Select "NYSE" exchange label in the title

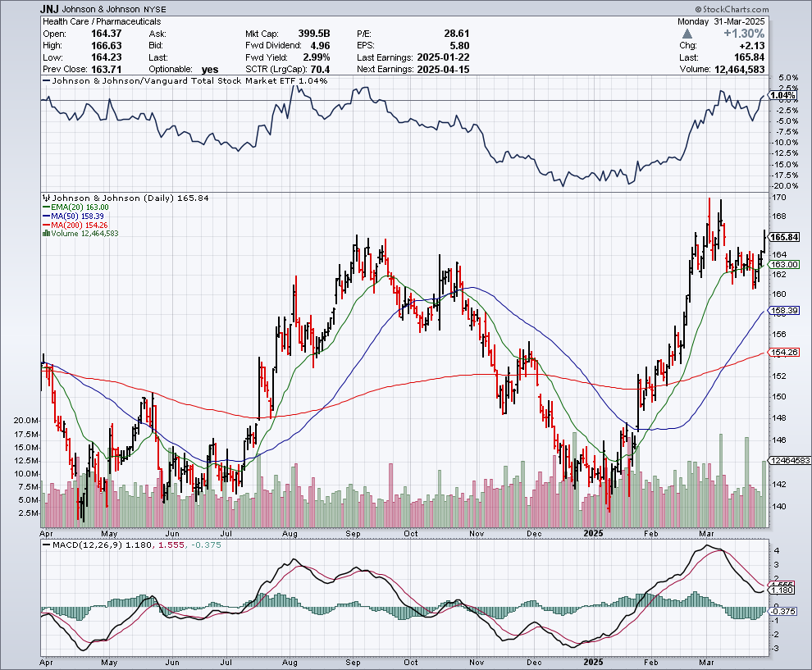click(x=153, y=9)
